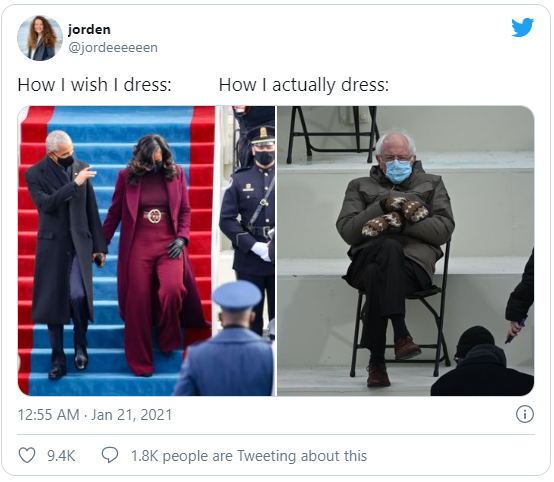The image size is (554, 482).
Task: Click the 9.4K likes count
Action: 61,456
